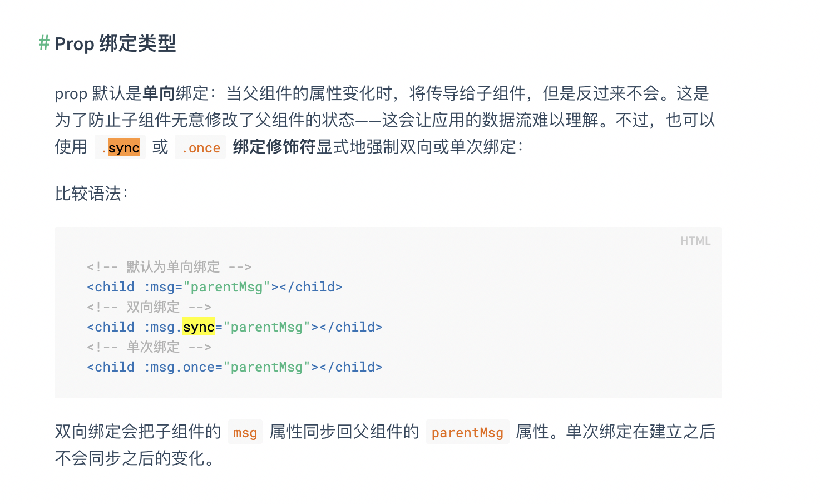Click the comment 双向绑定 in code
Viewport: 820px width, 504px height.
pyautogui.click(x=149, y=307)
